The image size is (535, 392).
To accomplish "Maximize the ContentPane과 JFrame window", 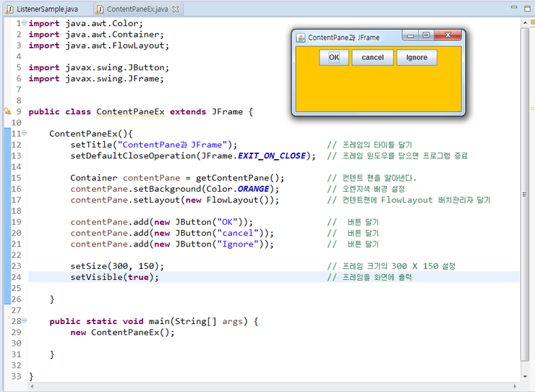I will coord(426,35).
